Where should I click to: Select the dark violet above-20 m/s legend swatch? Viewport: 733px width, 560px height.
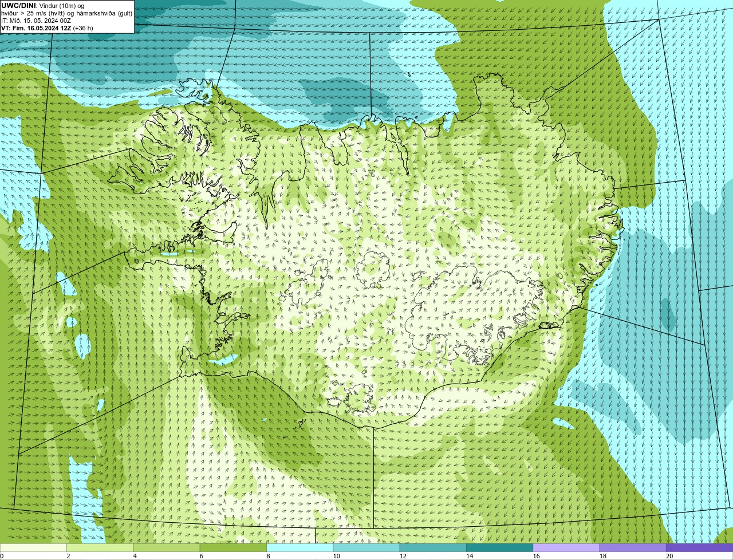(x=699, y=547)
